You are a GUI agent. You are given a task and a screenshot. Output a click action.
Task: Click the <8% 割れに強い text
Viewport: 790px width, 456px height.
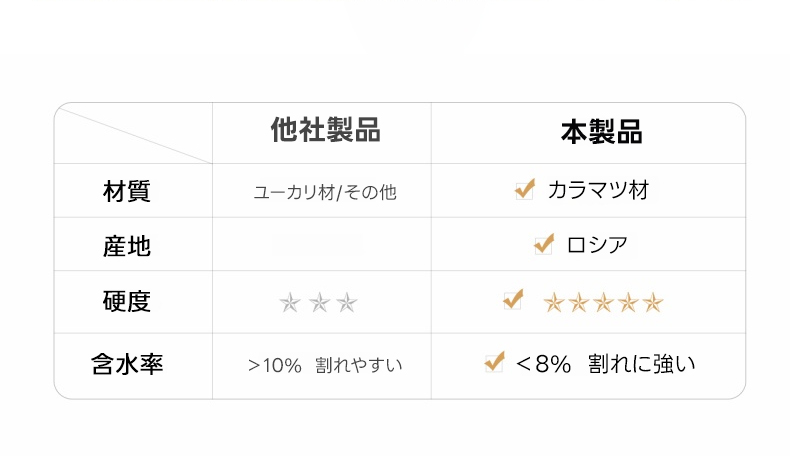pos(605,364)
